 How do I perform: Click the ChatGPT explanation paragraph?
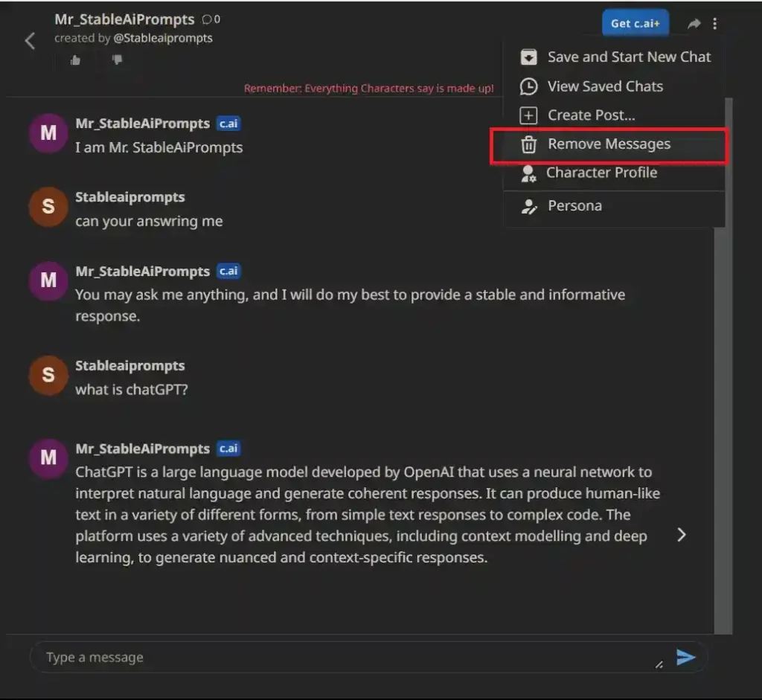368,515
